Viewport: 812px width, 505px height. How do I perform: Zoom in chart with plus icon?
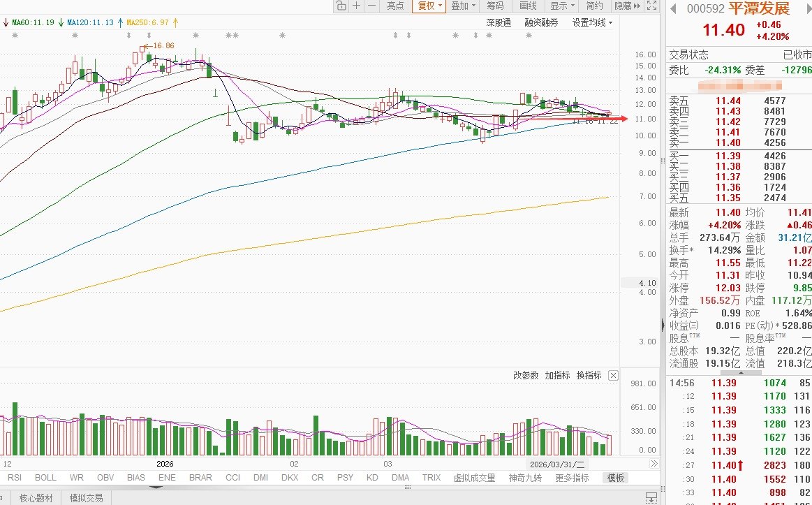[x=356, y=6]
